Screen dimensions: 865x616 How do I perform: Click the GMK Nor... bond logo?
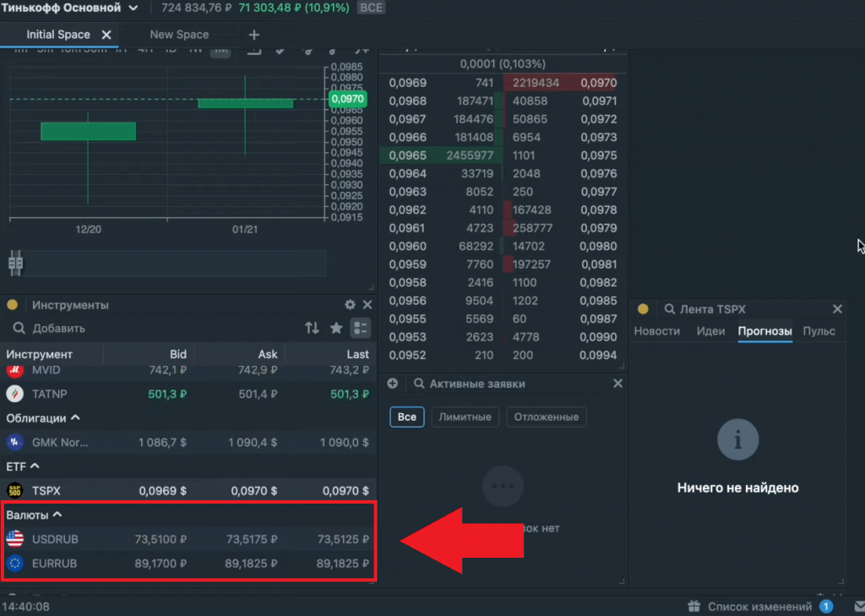tap(15, 442)
